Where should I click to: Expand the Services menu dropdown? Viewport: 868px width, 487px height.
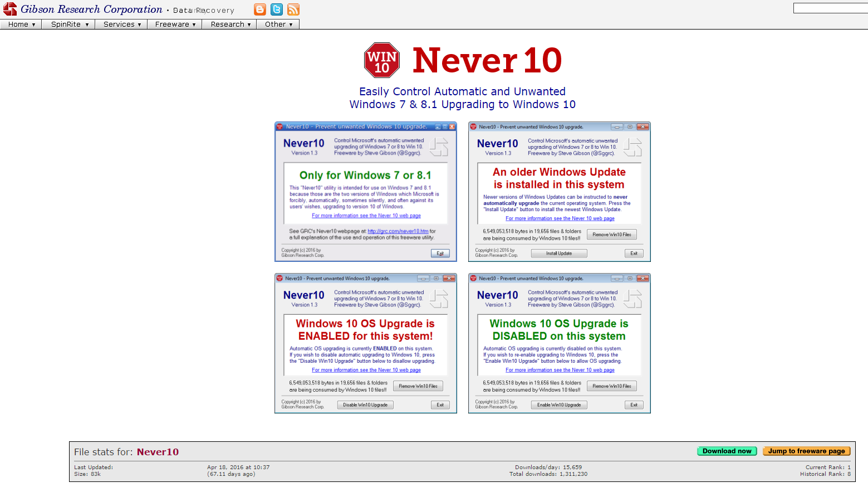[121, 25]
